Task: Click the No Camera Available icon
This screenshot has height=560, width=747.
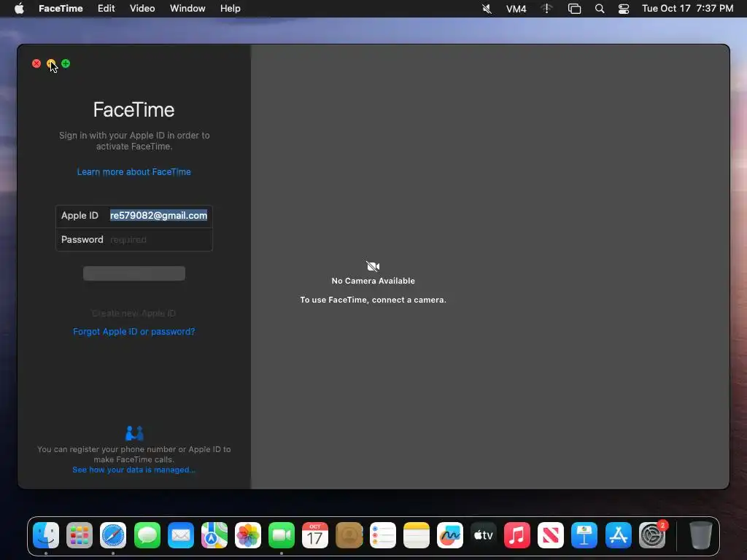Action: coord(373,266)
